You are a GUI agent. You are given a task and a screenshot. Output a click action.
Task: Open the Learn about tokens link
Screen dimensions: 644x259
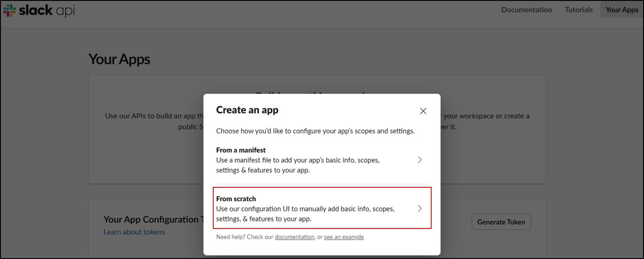(x=134, y=232)
